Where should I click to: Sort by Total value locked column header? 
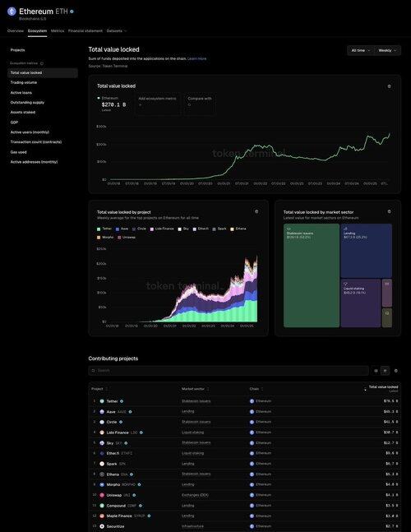click(381, 389)
